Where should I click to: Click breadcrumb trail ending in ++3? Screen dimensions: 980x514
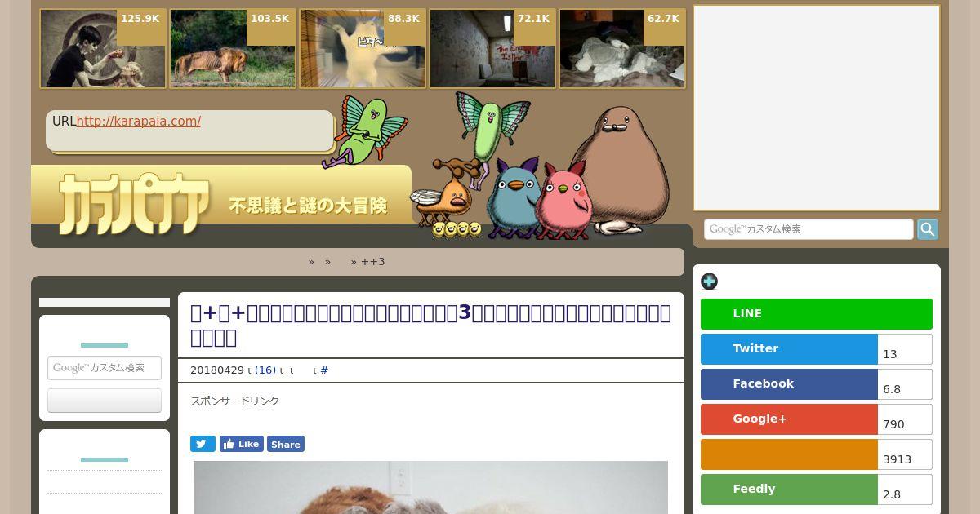coord(346,262)
